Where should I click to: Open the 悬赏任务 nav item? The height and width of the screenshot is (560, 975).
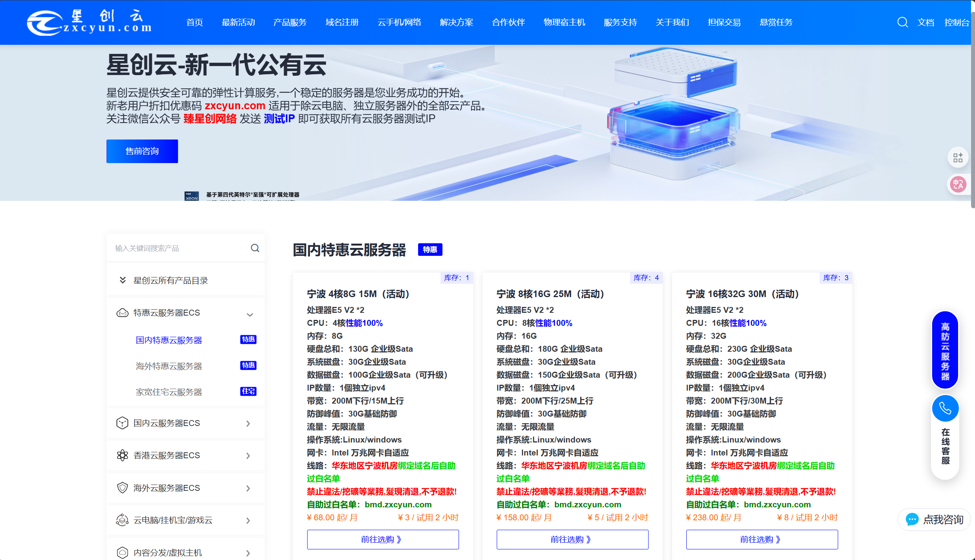pos(776,22)
